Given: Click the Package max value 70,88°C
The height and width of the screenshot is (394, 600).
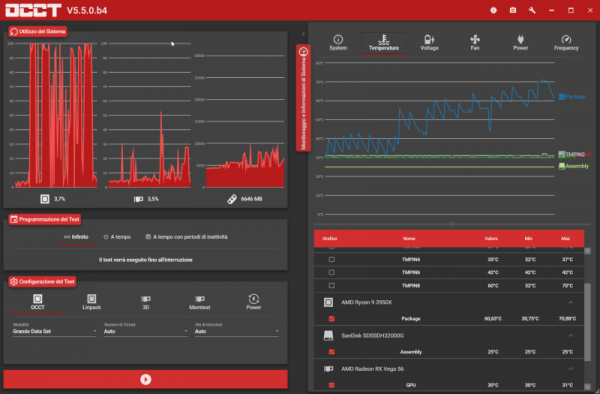Looking at the screenshot, I should 567,319.
